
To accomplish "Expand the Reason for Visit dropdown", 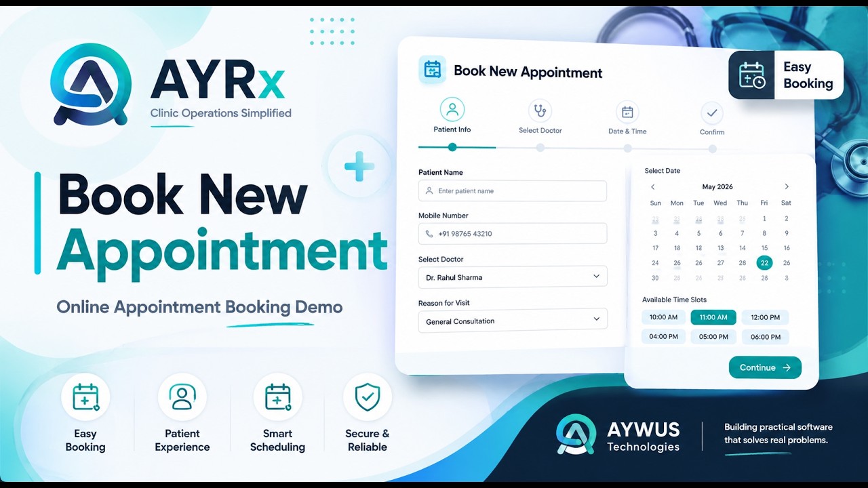I will click(x=513, y=320).
